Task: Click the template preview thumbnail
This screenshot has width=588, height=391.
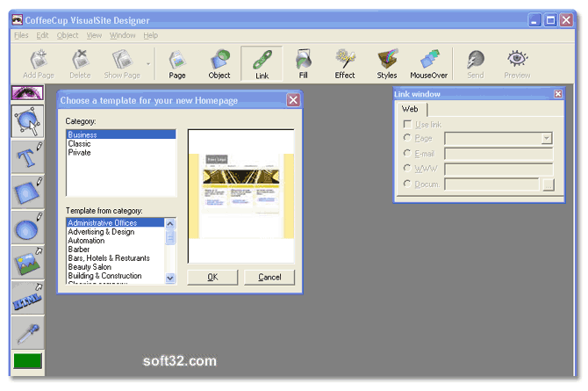Action: (x=241, y=196)
